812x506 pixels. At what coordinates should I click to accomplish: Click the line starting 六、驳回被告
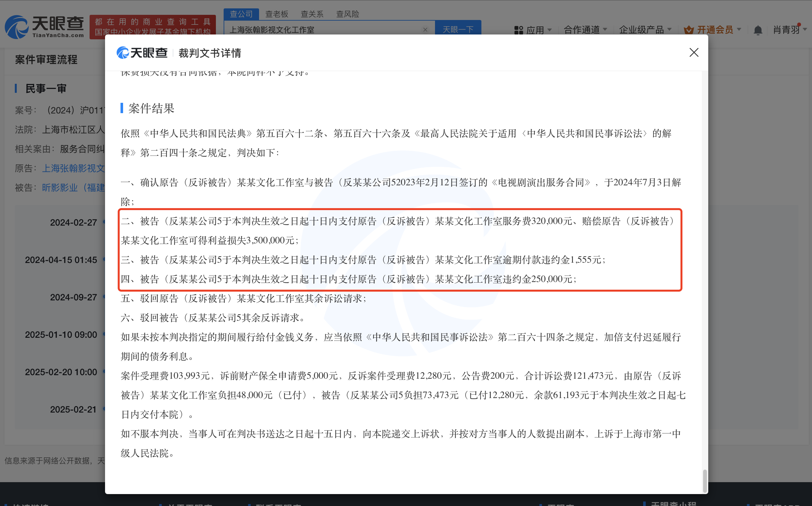(213, 317)
